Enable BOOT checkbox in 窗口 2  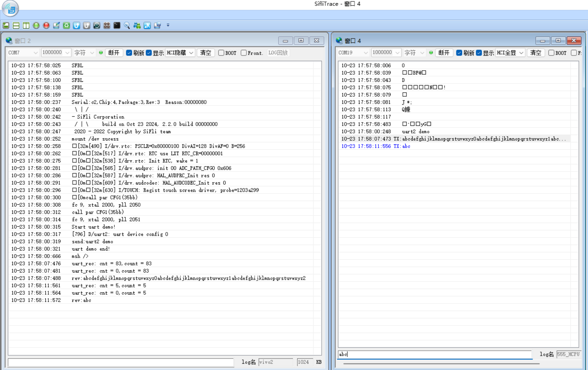click(221, 53)
